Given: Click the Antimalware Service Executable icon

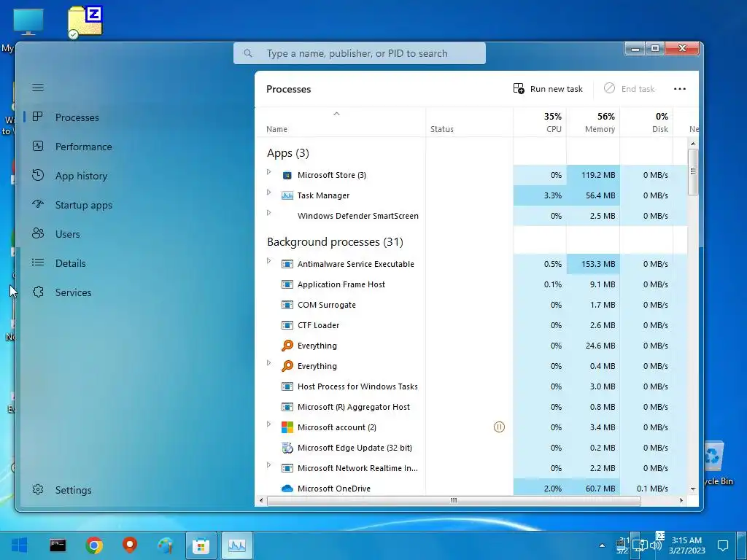Looking at the screenshot, I should coord(287,264).
